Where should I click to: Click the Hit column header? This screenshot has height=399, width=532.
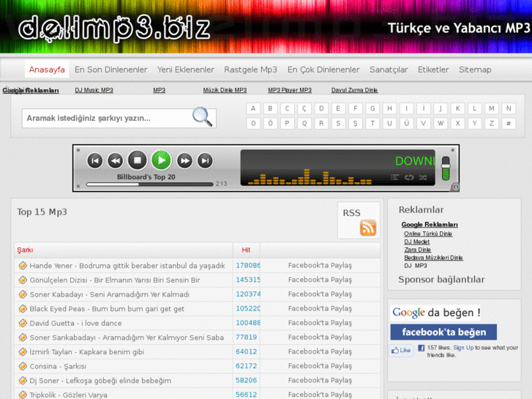click(246, 250)
